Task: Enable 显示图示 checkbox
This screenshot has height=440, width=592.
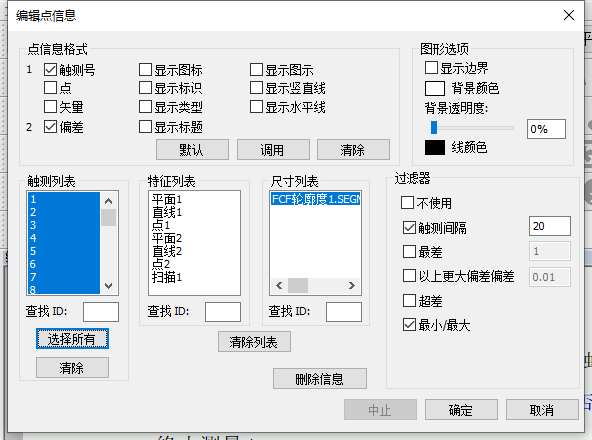Action: 256,69
